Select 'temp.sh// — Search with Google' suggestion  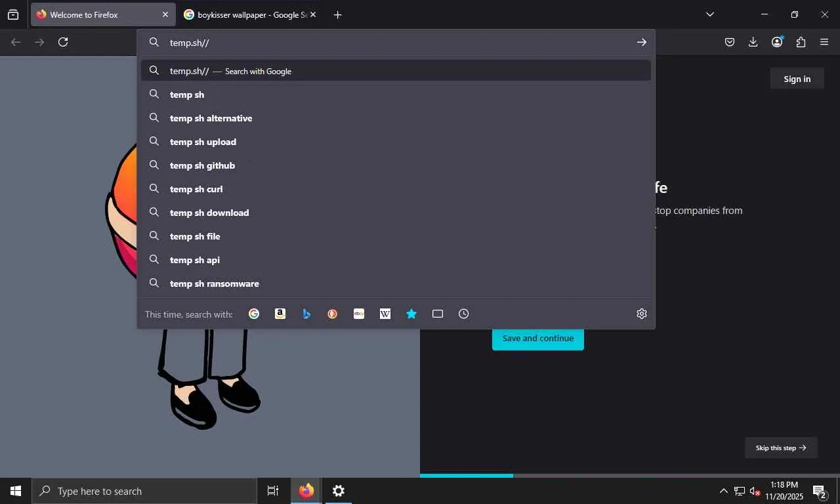click(x=396, y=71)
